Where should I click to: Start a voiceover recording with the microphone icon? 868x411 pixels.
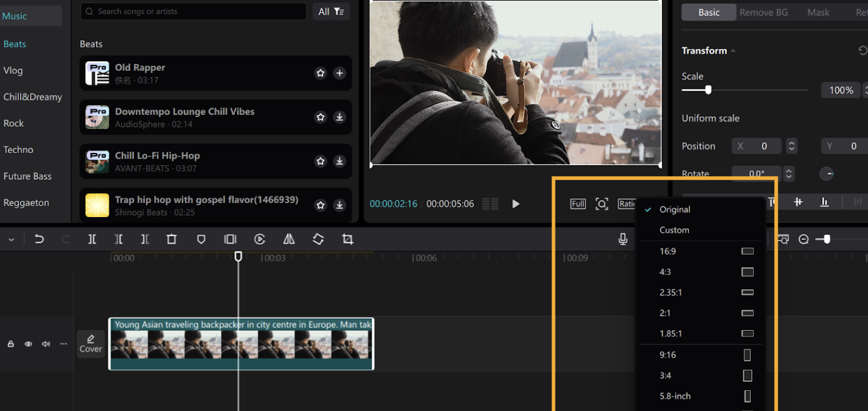pyautogui.click(x=622, y=239)
